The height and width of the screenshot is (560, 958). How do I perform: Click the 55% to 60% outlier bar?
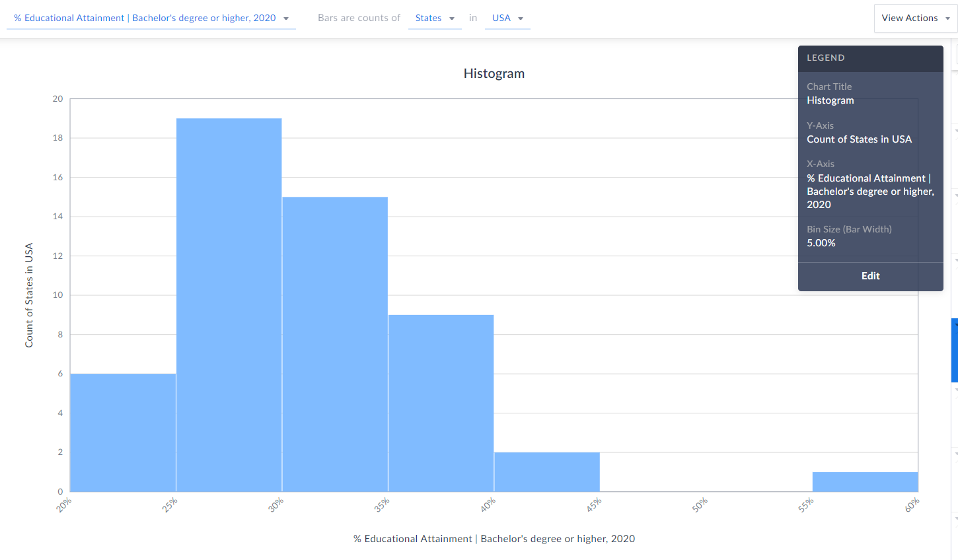866,482
